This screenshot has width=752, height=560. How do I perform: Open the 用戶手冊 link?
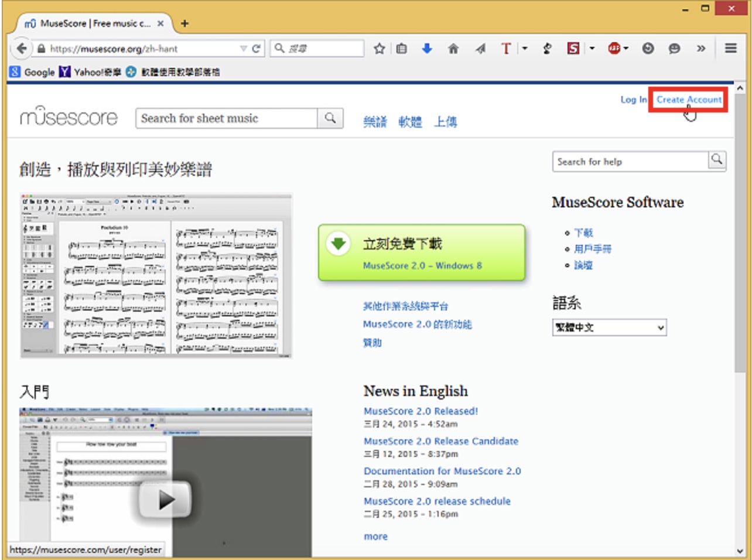(593, 249)
